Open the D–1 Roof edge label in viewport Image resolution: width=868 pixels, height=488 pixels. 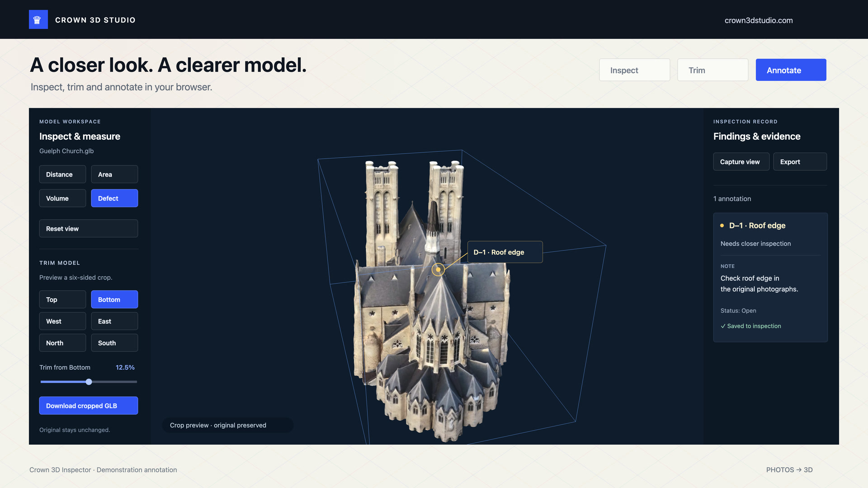(x=505, y=252)
